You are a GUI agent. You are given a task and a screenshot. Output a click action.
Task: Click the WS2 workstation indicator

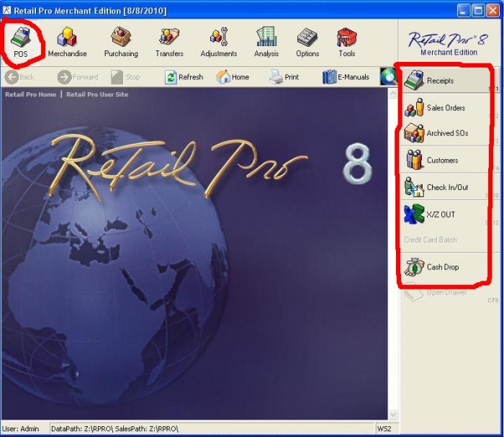pyautogui.click(x=384, y=429)
